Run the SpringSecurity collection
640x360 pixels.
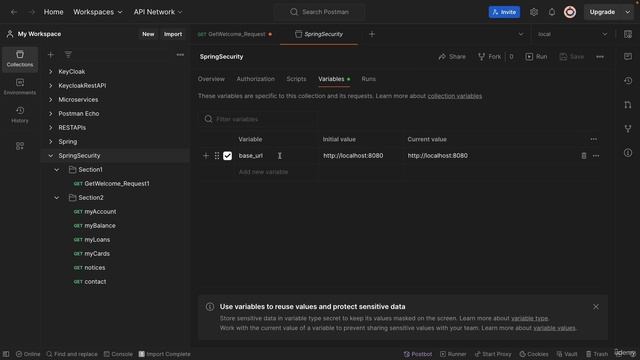pyautogui.click(x=536, y=57)
